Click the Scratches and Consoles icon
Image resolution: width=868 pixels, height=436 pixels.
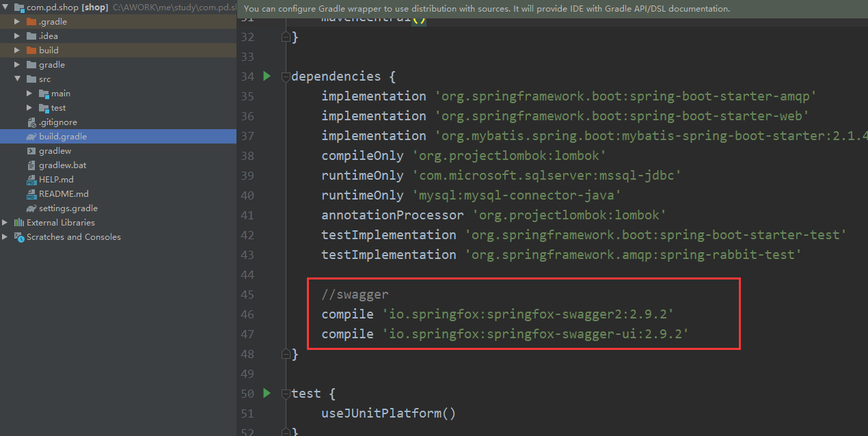[x=19, y=236]
